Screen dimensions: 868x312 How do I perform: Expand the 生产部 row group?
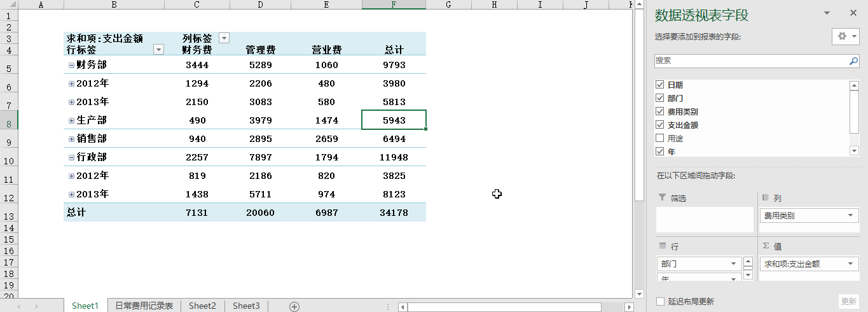[71, 120]
